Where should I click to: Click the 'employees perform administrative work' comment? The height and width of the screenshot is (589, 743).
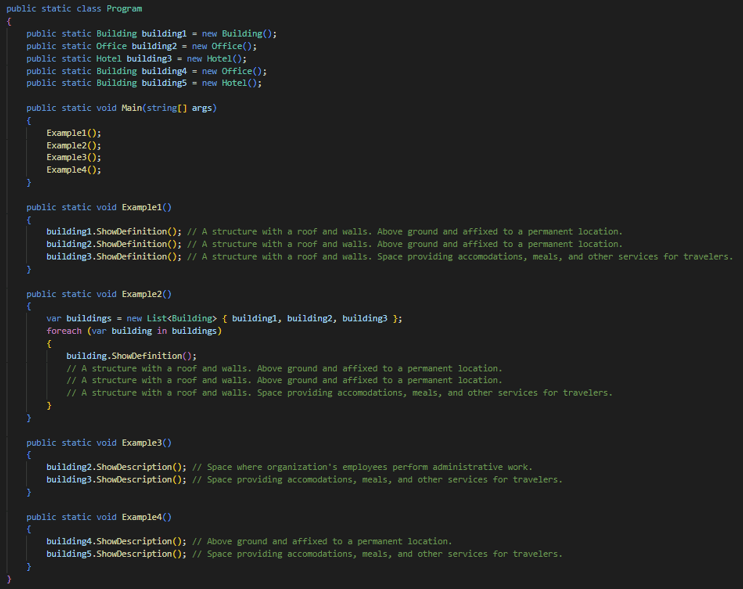pyautogui.click(x=362, y=467)
